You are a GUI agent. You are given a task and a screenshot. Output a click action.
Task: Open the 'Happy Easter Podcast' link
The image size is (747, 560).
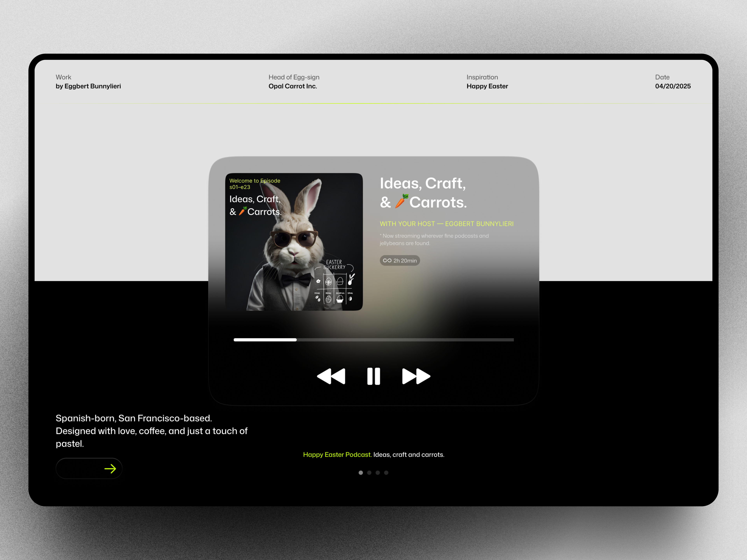337,455
